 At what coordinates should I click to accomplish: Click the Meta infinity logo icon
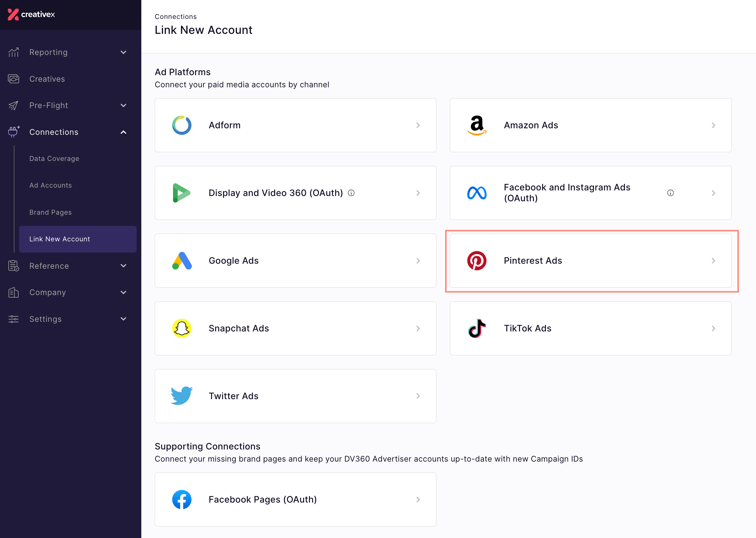[x=476, y=193]
